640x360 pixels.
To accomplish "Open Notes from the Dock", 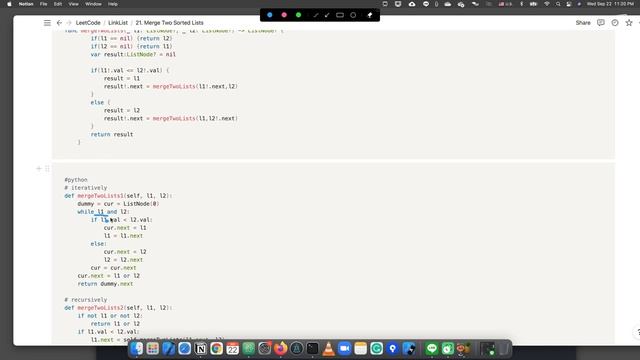I will coord(360,349).
